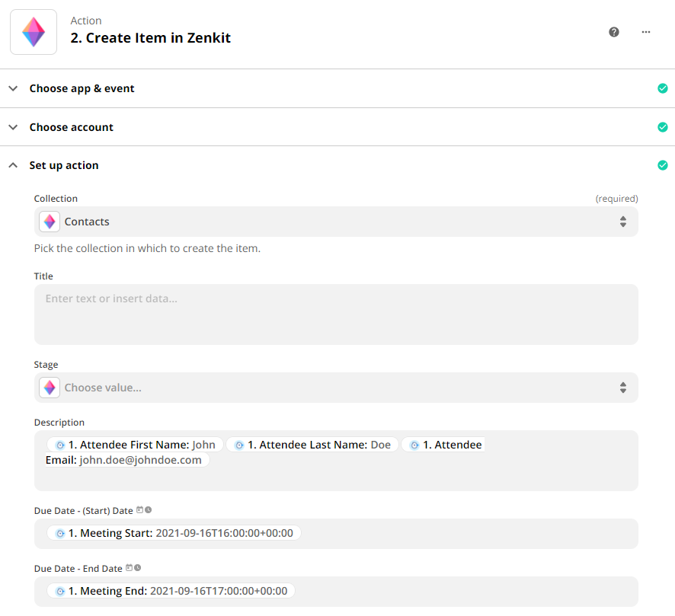The width and height of the screenshot is (675, 616).
Task: Click into the empty Title field
Action: coord(335,314)
